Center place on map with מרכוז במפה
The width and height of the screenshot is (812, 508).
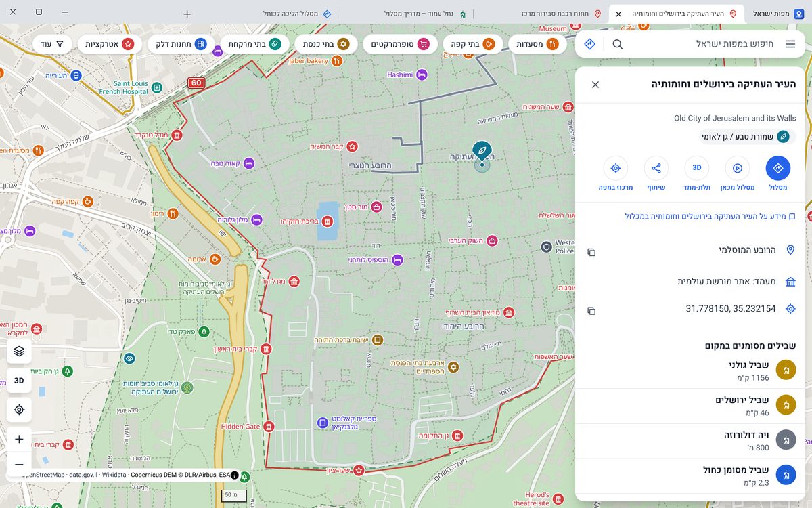(x=616, y=174)
